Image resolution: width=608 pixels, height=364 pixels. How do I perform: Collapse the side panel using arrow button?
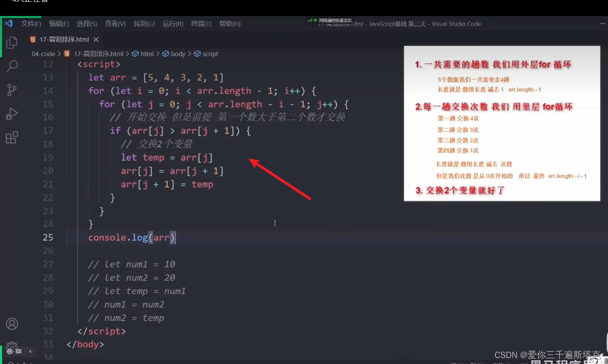point(30,351)
